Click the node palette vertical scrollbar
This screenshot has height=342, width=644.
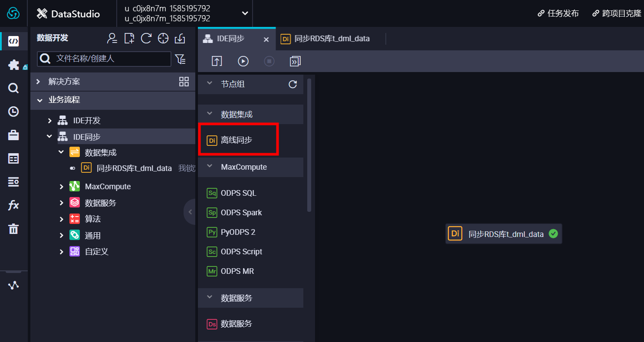[x=309, y=145]
